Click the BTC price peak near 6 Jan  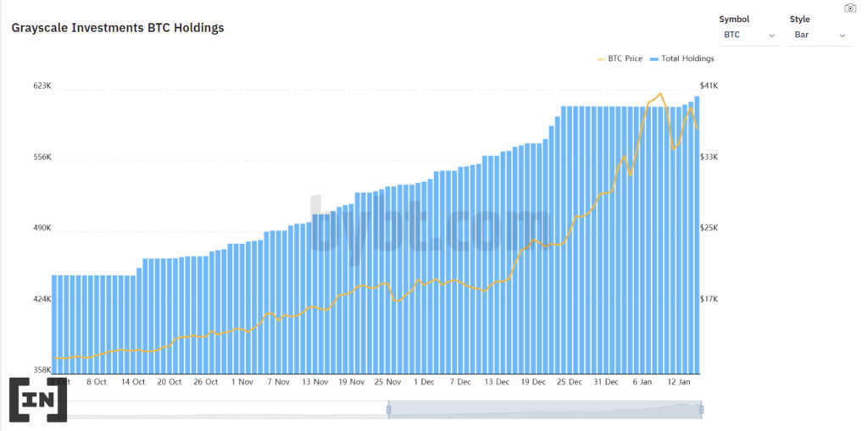click(660, 94)
